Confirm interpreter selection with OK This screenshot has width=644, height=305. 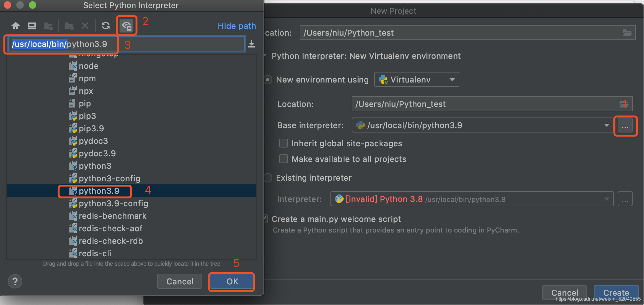[232, 282]
